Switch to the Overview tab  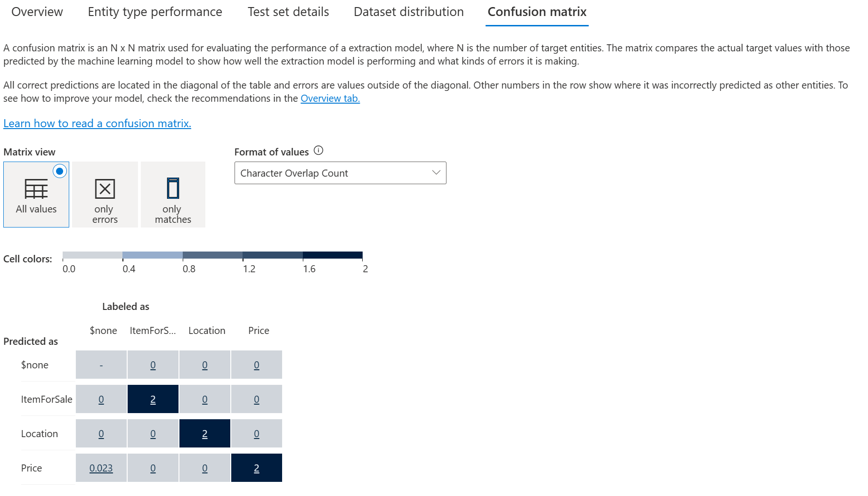37,12
